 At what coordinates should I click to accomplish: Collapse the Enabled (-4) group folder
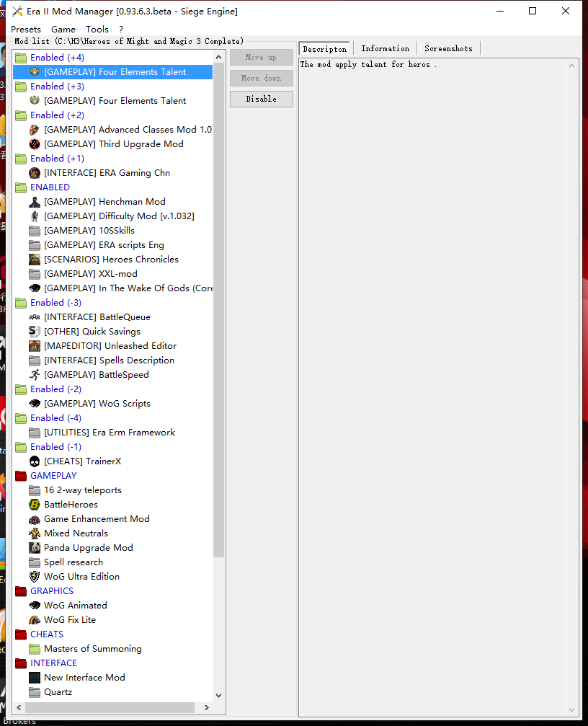pyautogui.click(x=21, y=418)
